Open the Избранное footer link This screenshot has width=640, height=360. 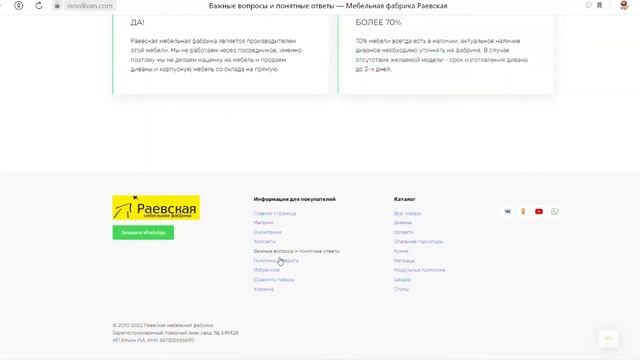click(267, 270)
